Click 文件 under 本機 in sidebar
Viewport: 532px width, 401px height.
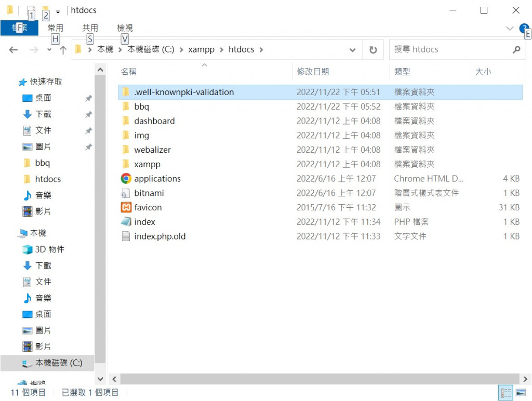(37, 282)
